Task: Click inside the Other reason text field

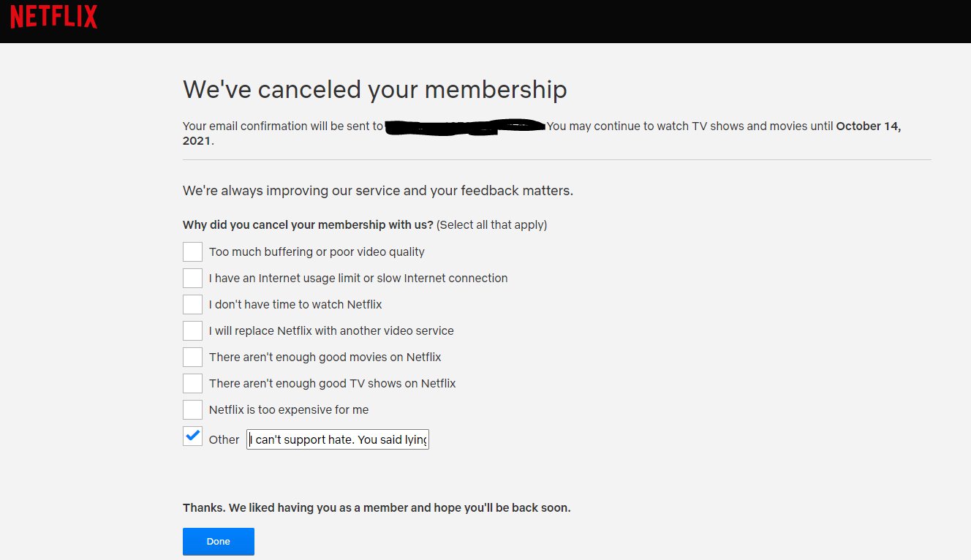Action: 338,439
